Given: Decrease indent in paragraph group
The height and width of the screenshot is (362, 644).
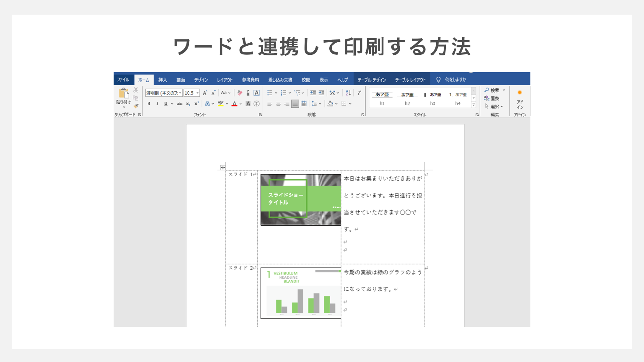Looking at the screenshot, I should point(313,93).
